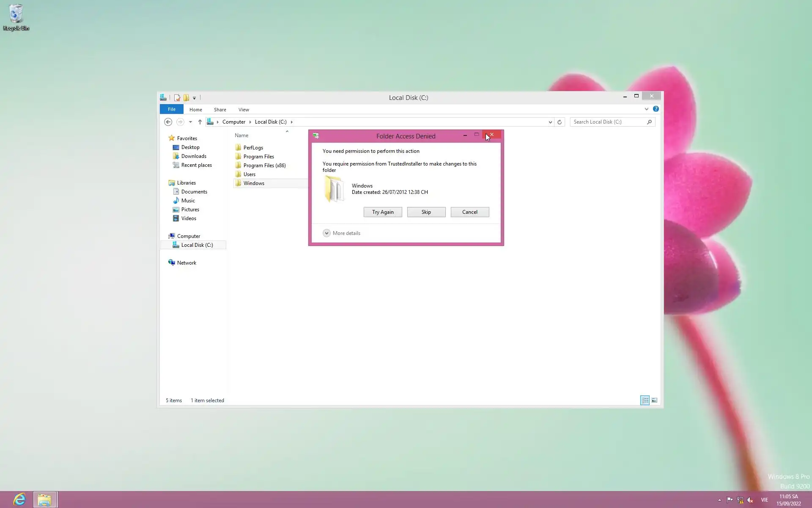Open the File menu tab
The width and height of the screenshot is (812, 508).
(171, 109)
